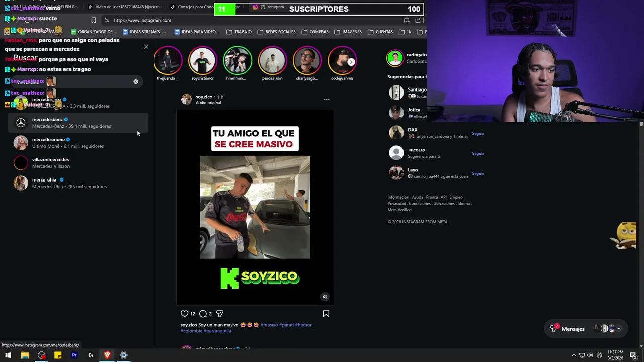Image resolution: width=644 pixels, height=362 pixels.
Task: Follow the DAX suggested account
Action: [x=478, y=133]
